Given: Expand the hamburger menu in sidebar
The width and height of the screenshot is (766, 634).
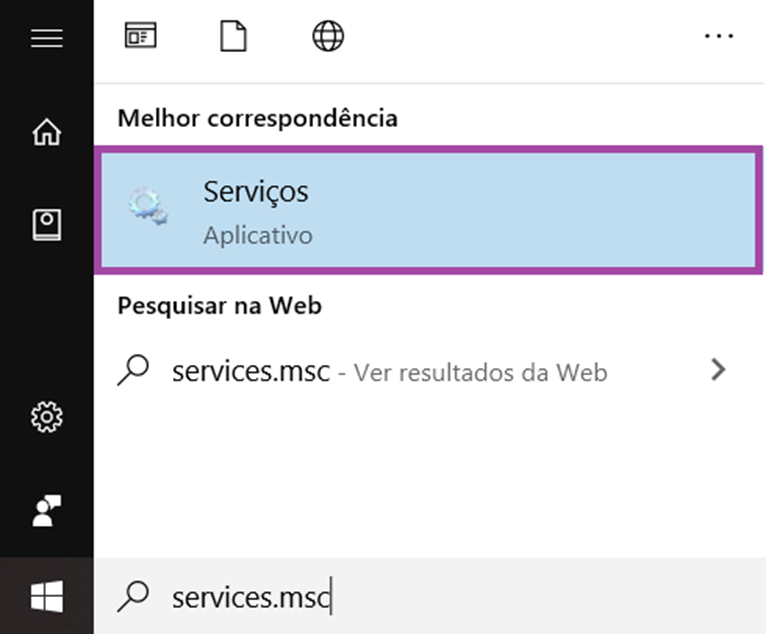Looking at the screenshot, I should 47,38.
